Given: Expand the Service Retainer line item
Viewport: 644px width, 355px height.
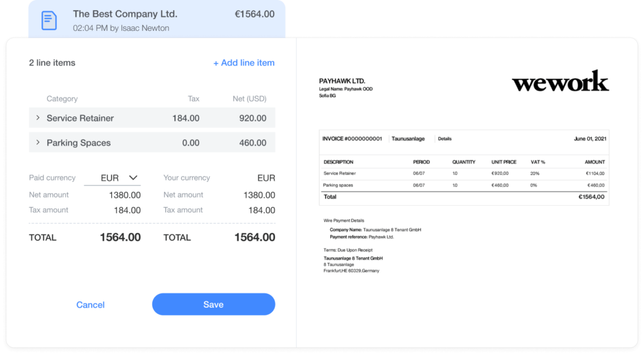Looking at the screenshot, I should pos(38,118).
